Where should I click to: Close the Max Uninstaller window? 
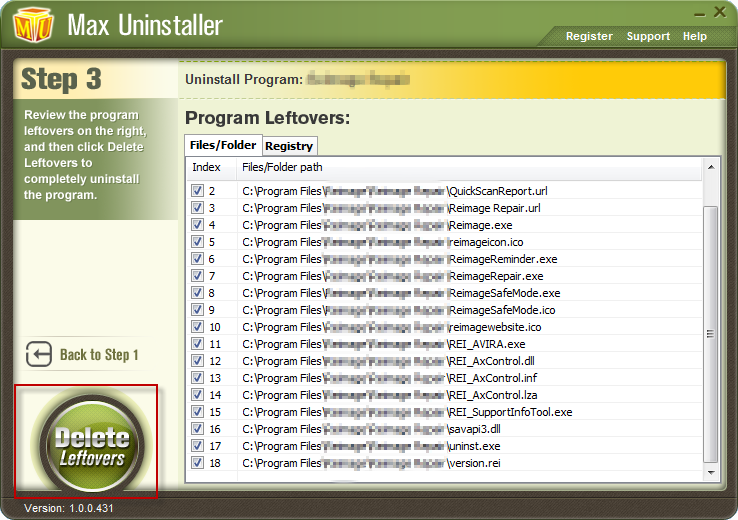click(720, 12)
